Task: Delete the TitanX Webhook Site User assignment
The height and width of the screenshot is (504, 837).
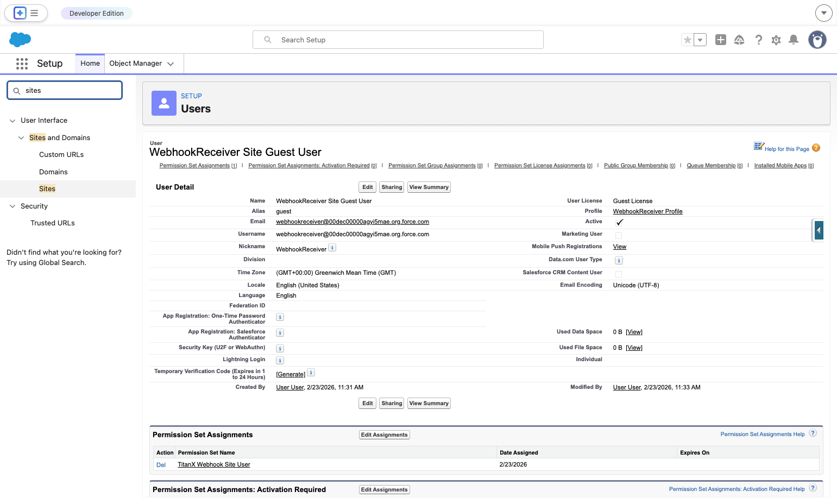Action: coord(161,465)
